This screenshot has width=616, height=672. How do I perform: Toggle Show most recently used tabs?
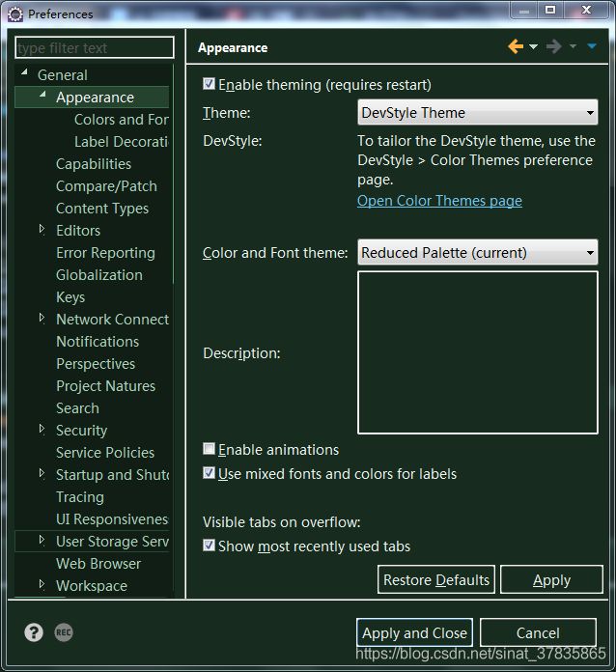coord(209,546)
